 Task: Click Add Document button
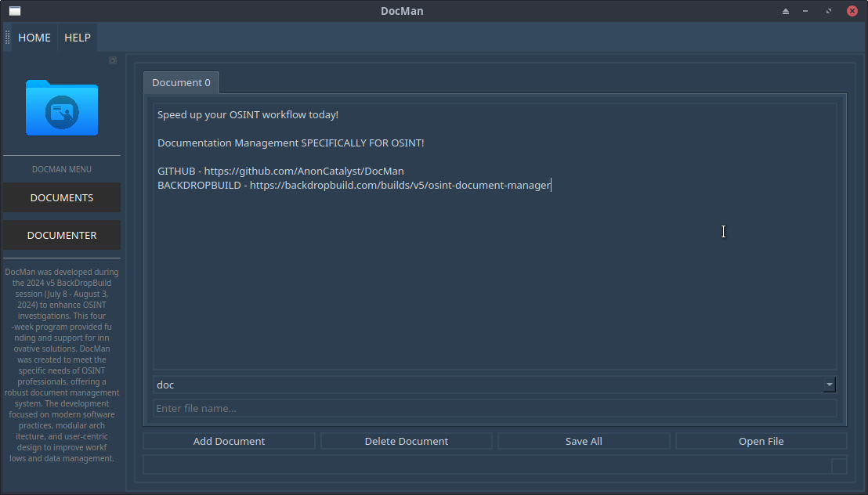click(x=230, y=441)
